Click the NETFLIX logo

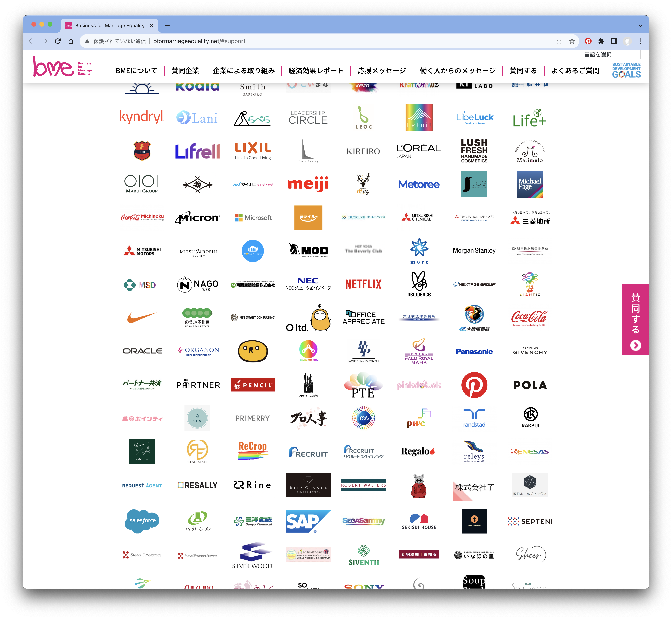coord(363,284)
